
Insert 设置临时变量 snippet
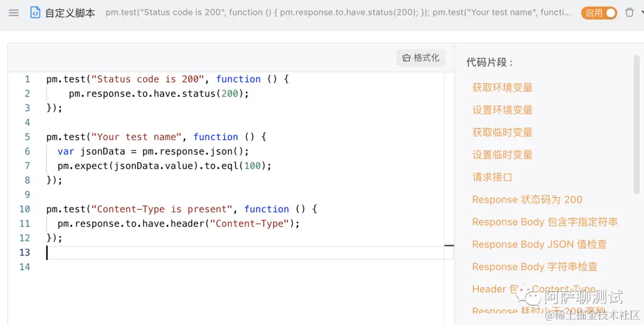(502, 155)
